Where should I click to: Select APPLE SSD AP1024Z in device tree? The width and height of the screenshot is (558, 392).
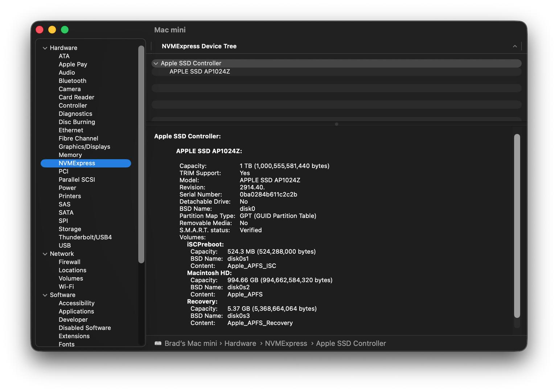[x=200, y=72]
